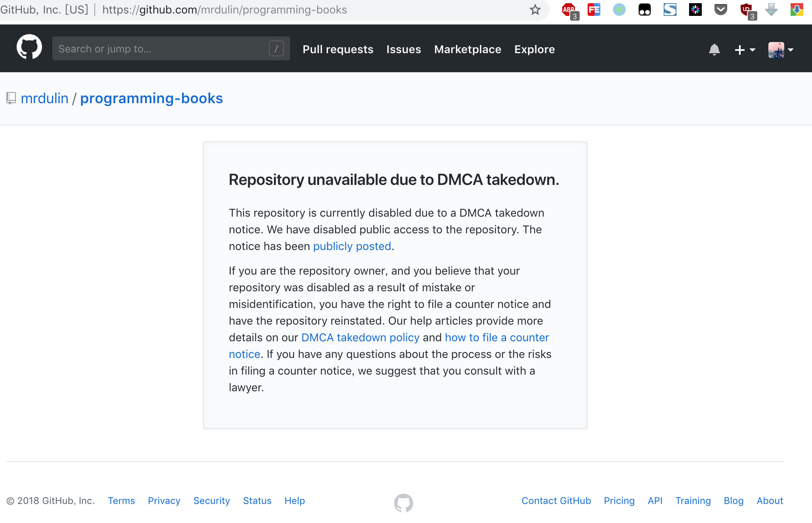The height and width of the screenshot is (523, 812).
Task: Click the Adblock Plus extension icon
Action: point(569,10)
